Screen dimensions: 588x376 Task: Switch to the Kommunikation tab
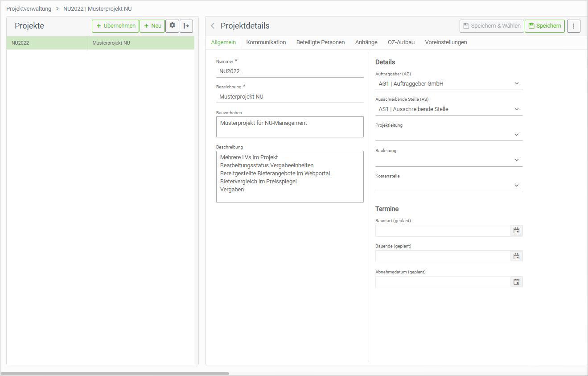point(266,42)
